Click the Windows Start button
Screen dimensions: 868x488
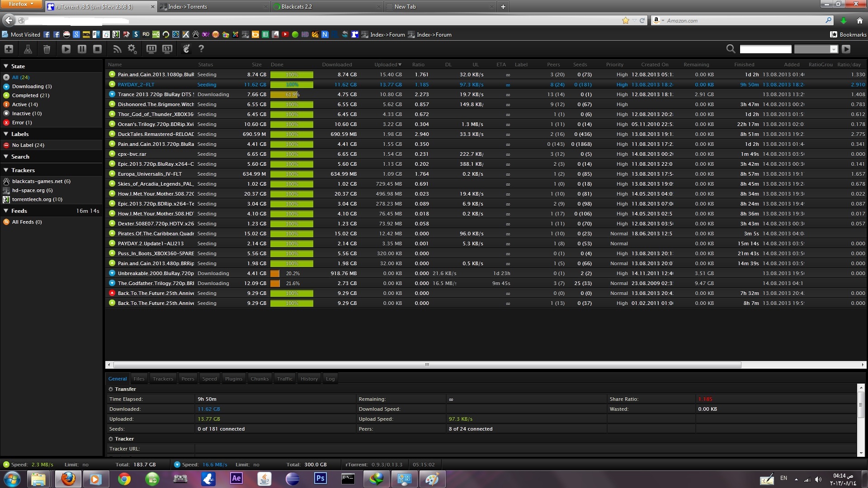point(12,479)
